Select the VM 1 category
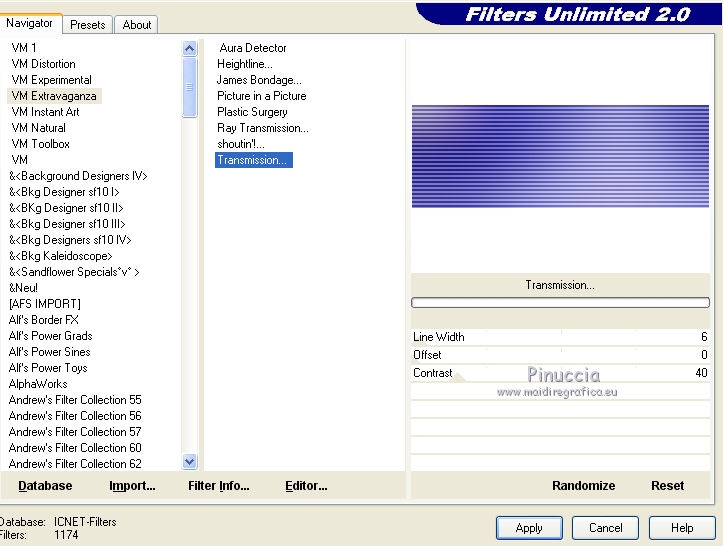 click(24, 48)
